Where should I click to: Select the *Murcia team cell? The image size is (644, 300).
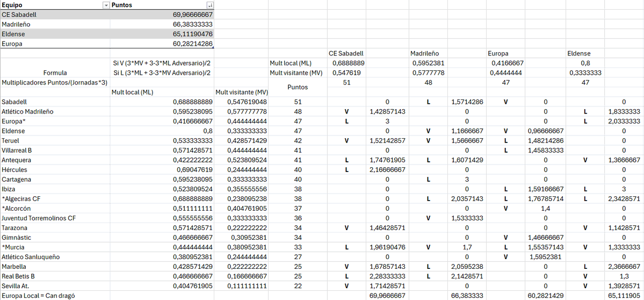(x=55, y=247)
